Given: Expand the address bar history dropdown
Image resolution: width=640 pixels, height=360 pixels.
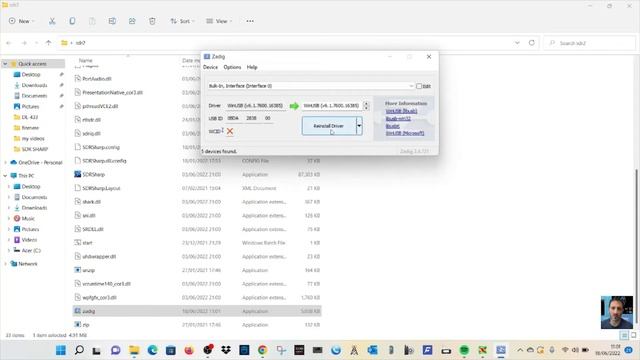Looking at the screenshot, I should [x=517, y=42].
